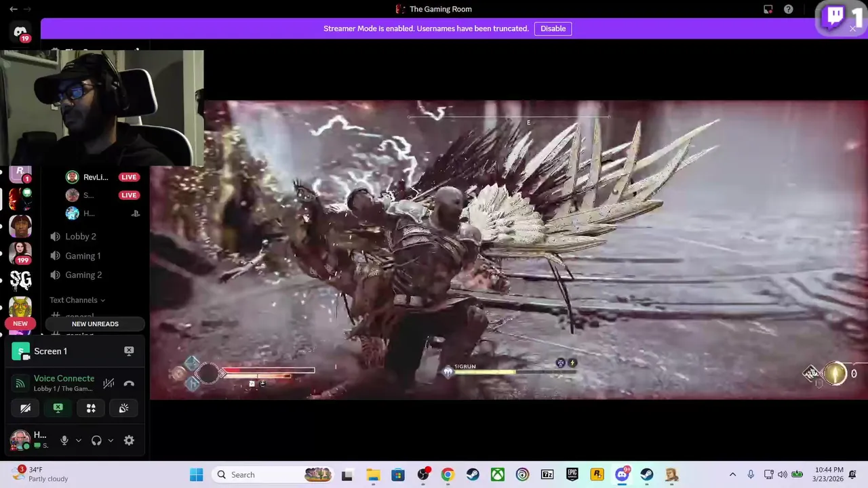Click the LIVE badge next to S... user
Screen dimensions: 868x488
[x=129, y=195]
